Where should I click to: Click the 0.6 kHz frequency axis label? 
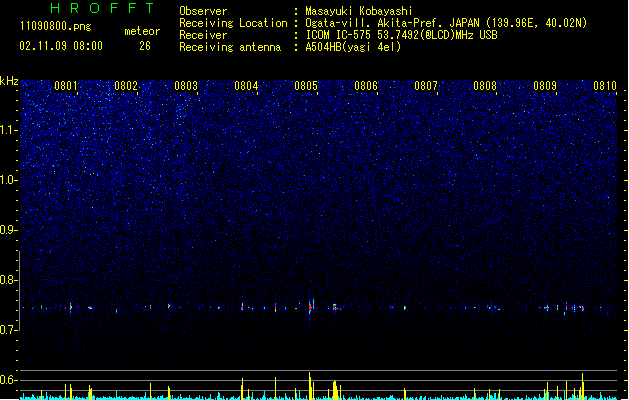(9, 380)
